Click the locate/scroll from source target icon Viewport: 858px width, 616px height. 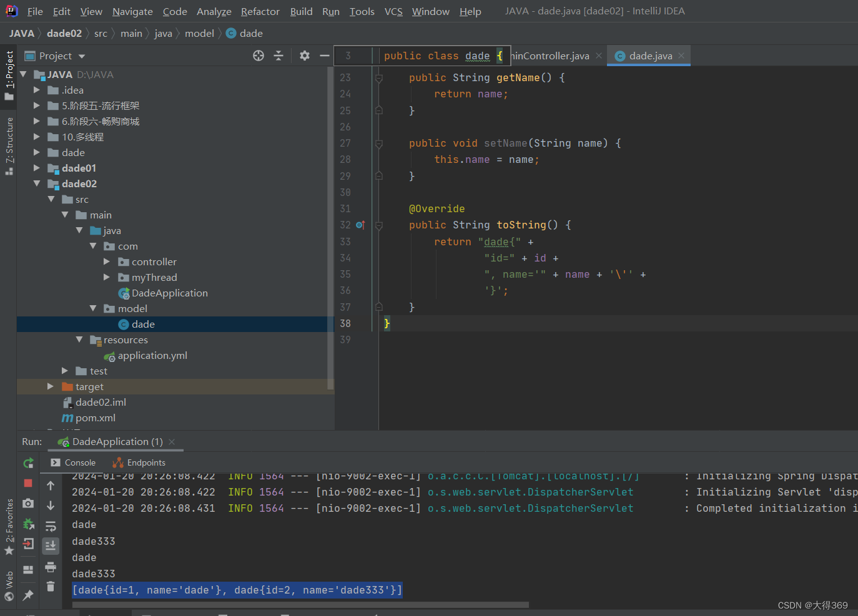[259, 56]
